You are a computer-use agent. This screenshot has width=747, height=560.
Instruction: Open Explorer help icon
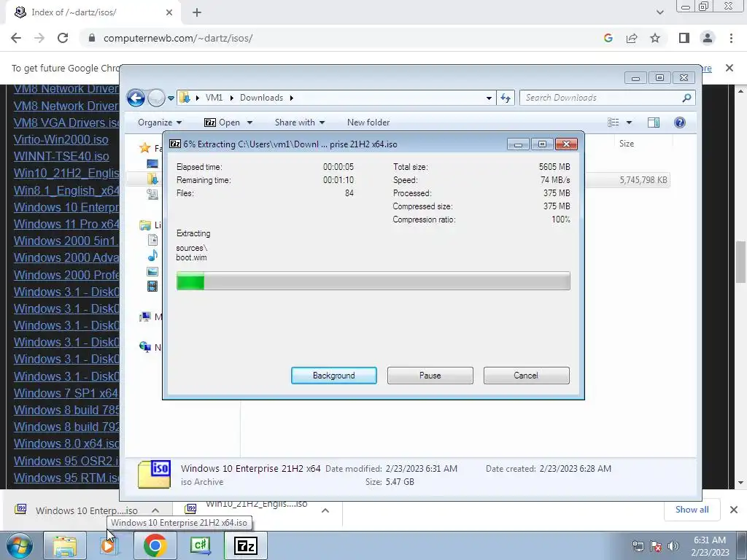(680, 122)
